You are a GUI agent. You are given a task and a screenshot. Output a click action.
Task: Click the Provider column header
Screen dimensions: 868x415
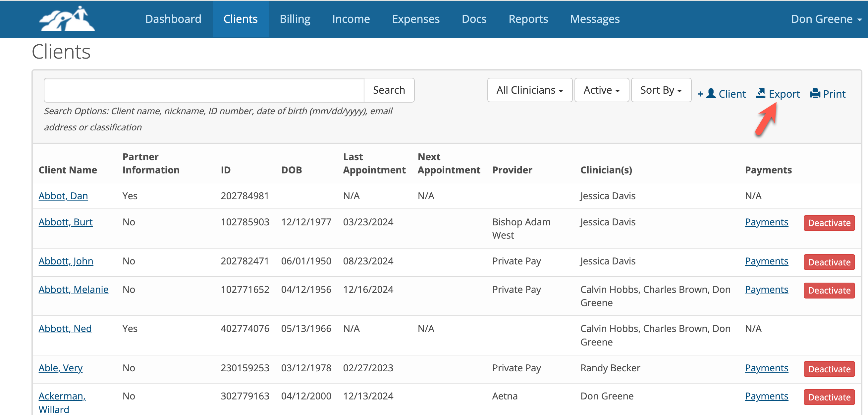tap(512, 170)
